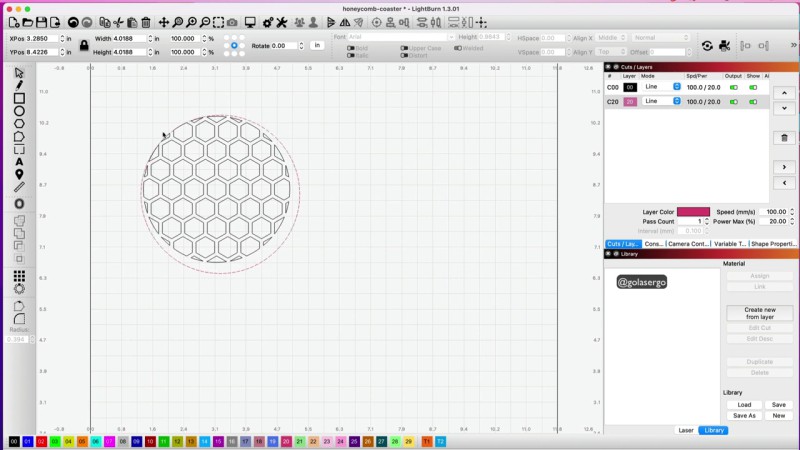Click the Camera capture icon
Viewport: 800px width, 450px height.
point(232,22)
